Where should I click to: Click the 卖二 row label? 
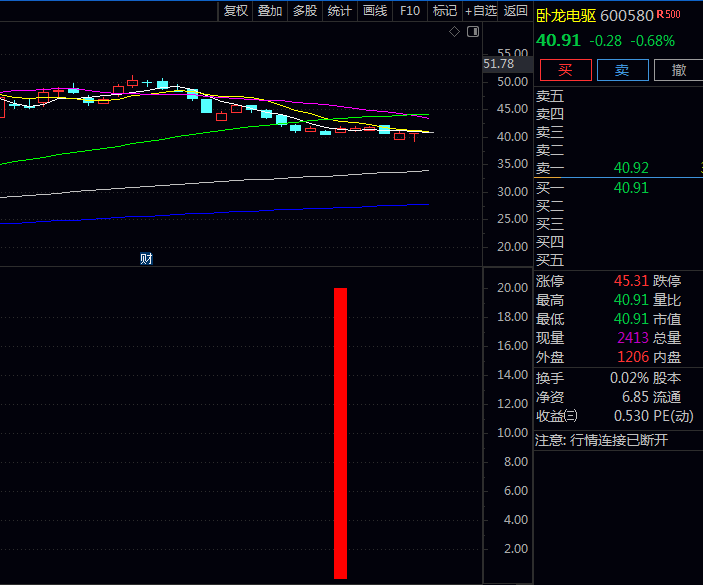click(x=550, y=150)
